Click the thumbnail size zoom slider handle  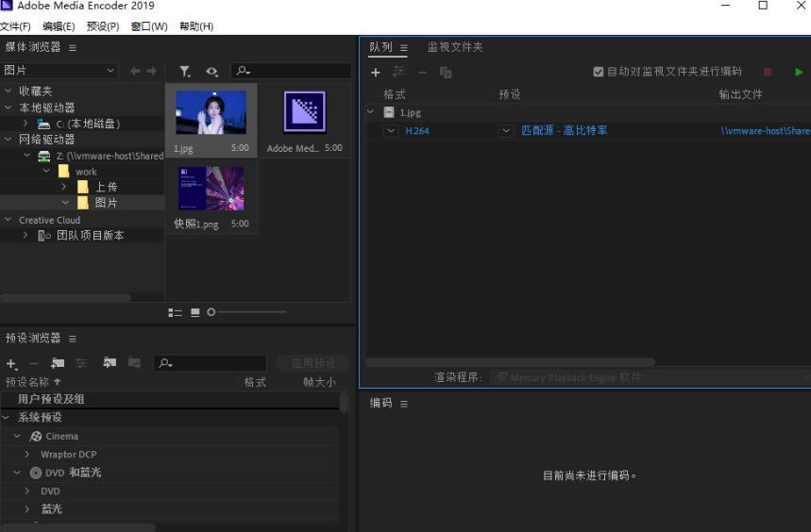[x=211, y=312]
